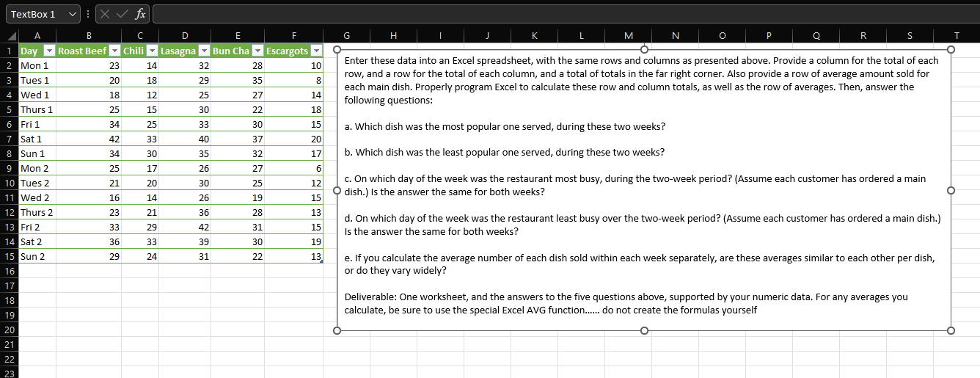Click question 'a. Which dish was the most popular'
Image resolution: width=980 pixels, height=378 pixels.
coord(505,126)
